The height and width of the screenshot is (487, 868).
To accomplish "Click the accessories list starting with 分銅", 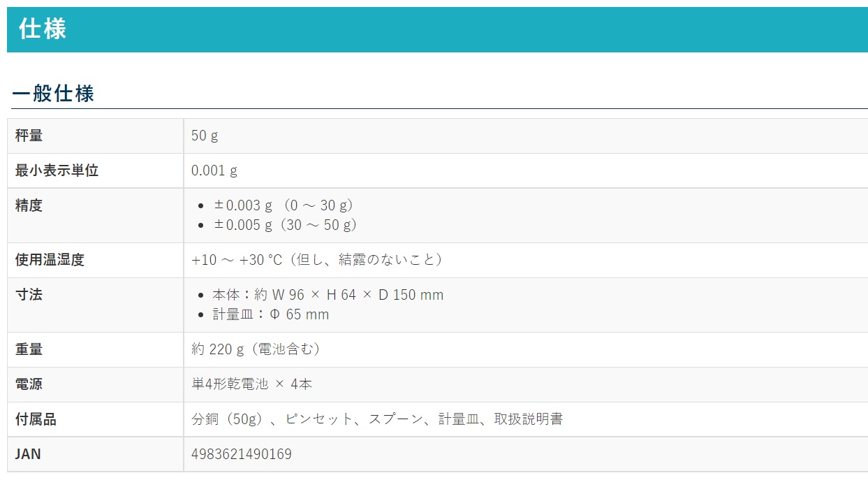I will (377, 419).
